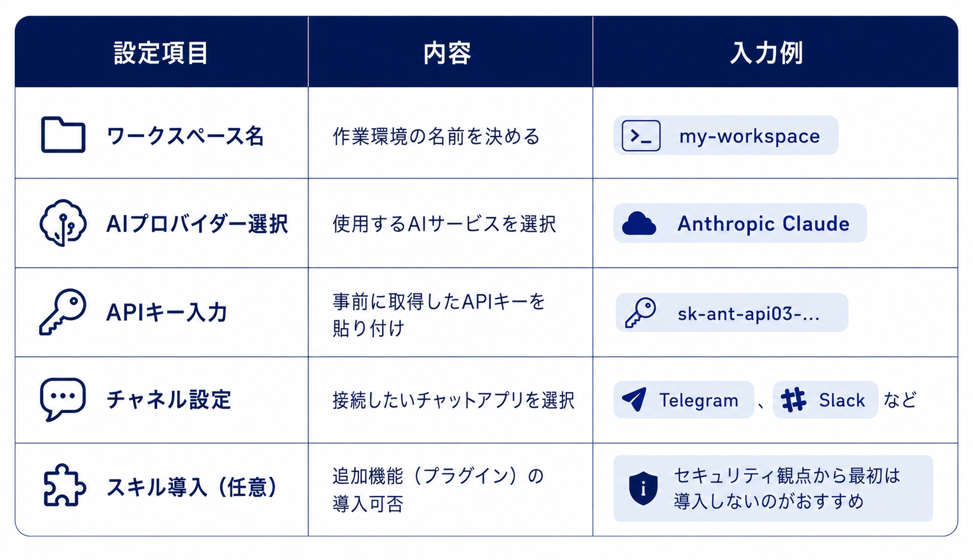The width and height of the screenshot is (973, 560).
Task: Click the AI brain icon for AIプロバイダー選択
Action: click(63, 223)
